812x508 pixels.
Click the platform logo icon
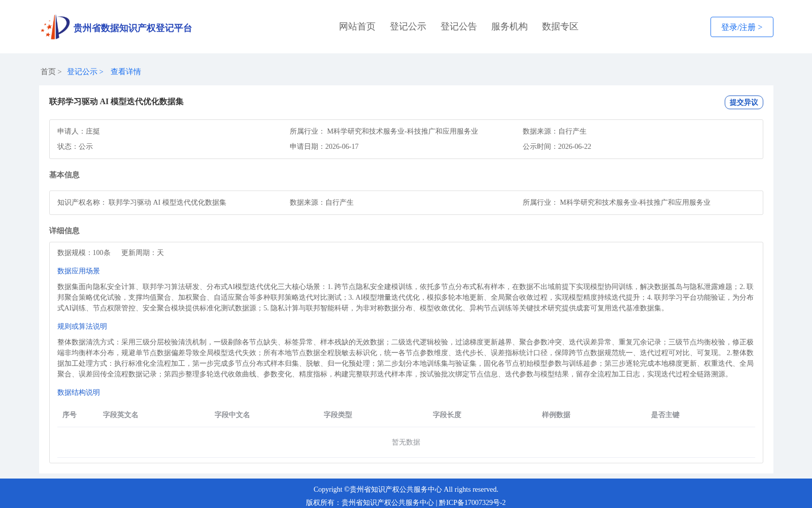pyautogui.click(x=55, y=27)
